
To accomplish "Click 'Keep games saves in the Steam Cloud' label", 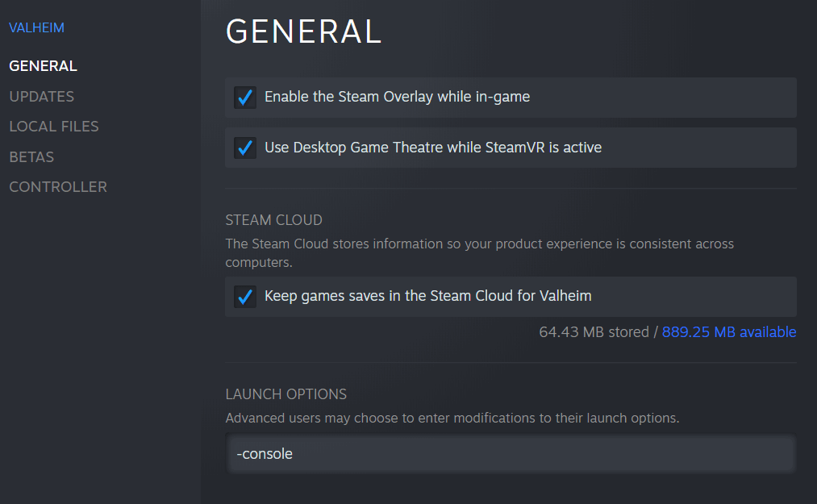I will pyautogui.click(x=427, y=297).
